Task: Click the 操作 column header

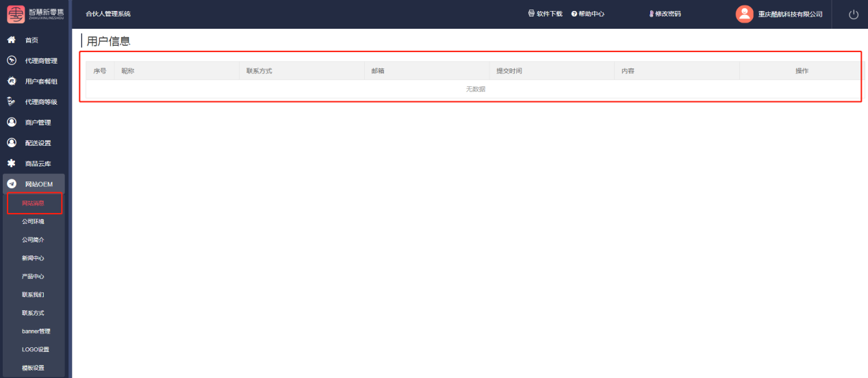Action: click(x=802, y=71)
